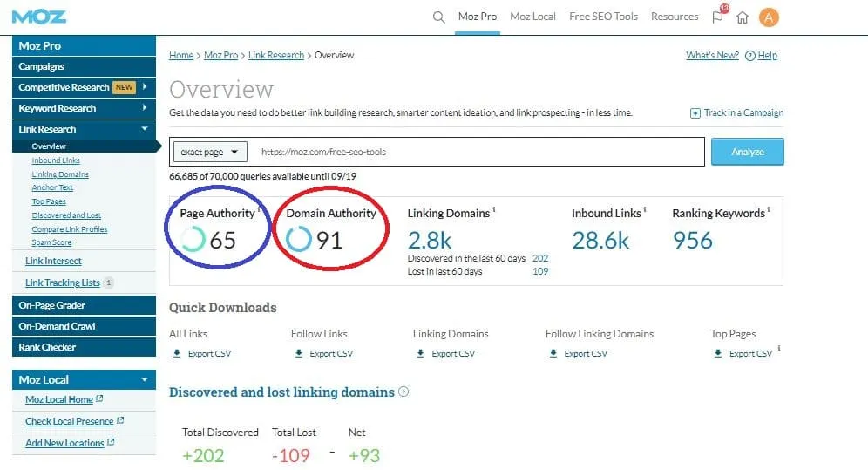Open Anchor Text sidebar link
This screenshot has height=470, width=868.
point(52,187)
